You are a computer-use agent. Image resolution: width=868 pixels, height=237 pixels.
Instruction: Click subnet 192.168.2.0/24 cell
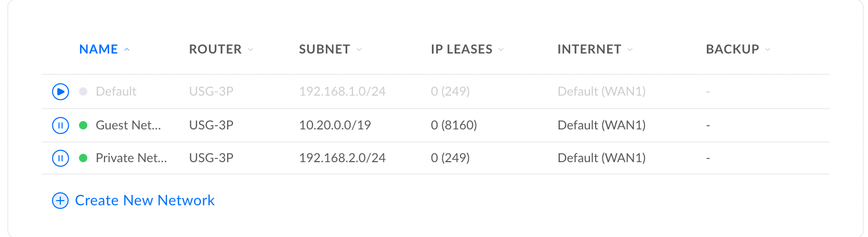342,158
